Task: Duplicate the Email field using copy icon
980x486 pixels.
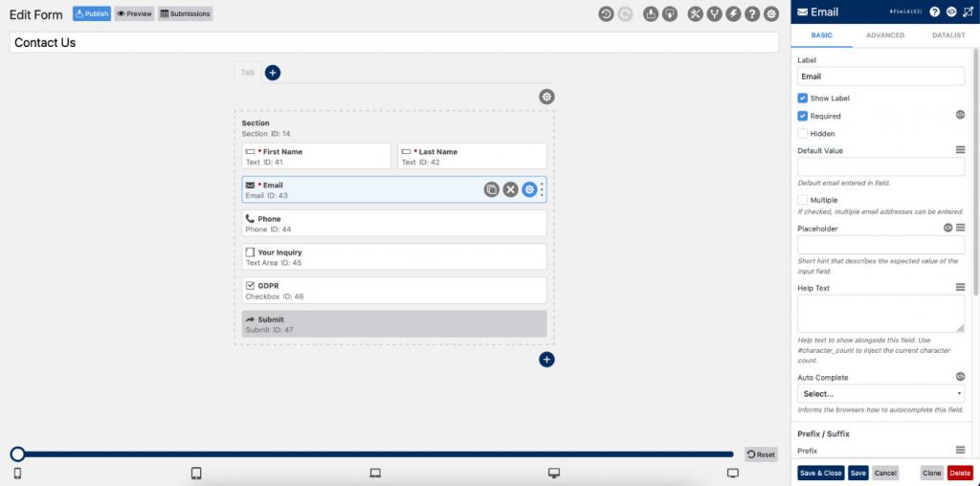Action: pyautogui.click(x=491, y=189)
